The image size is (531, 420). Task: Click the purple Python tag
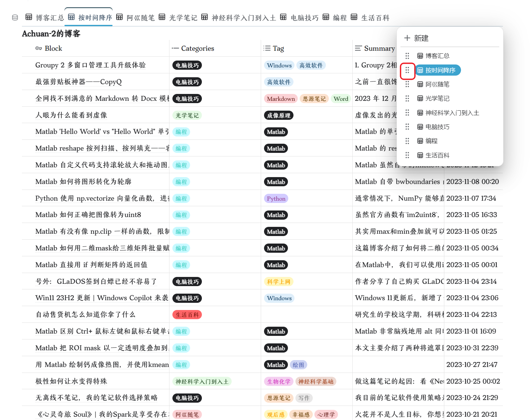(x=276, y=199)
